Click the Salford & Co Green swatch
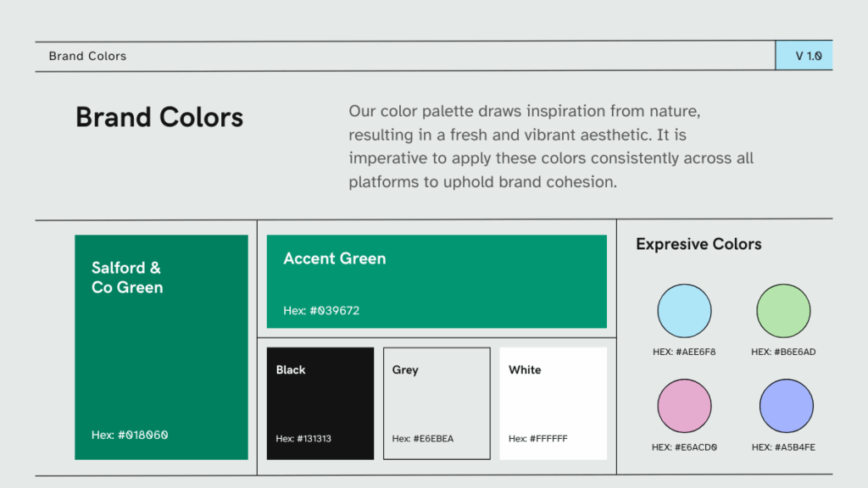Image resolution: width=868 pixels, height=488 pixels. tap(161, 356)
